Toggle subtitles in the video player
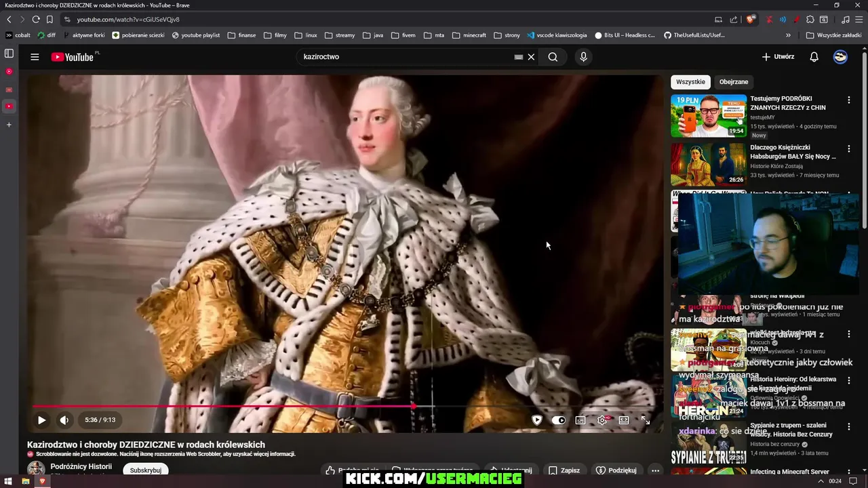 tap(580, 420)
